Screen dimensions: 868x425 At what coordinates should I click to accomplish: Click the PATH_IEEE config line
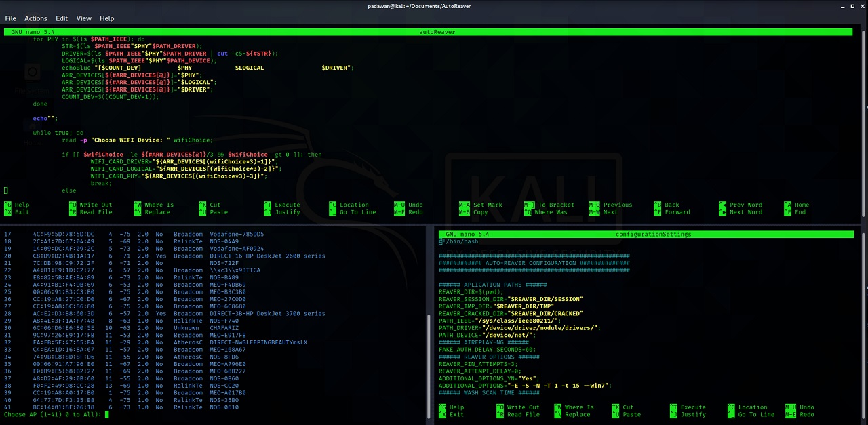click(x=500, y=321)
